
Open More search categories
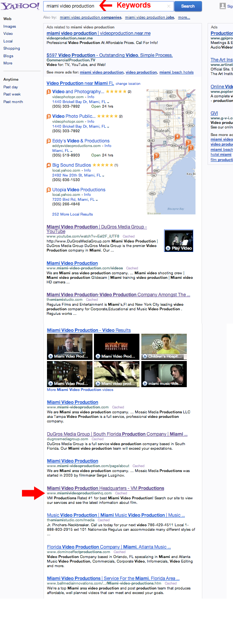pos(8,63)
